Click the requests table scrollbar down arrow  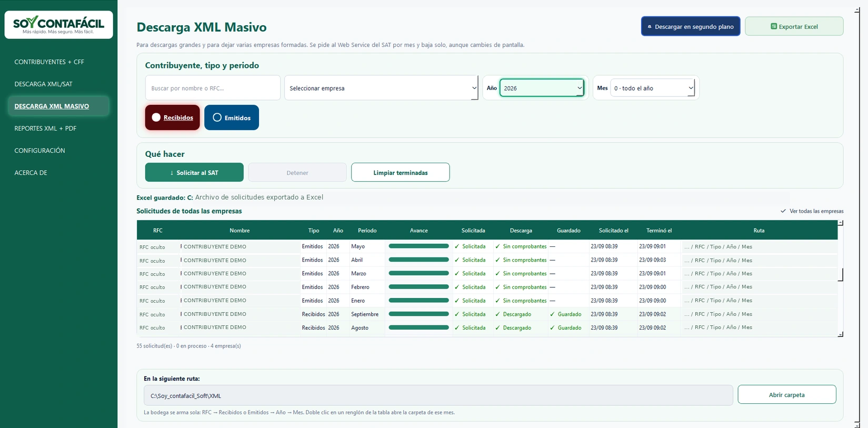(841, 334)
